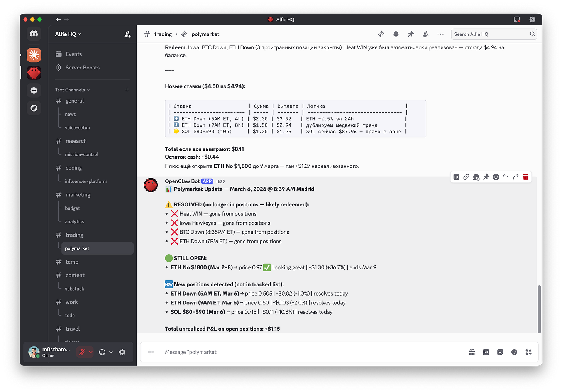
Task: Open Server Boosts
Action: pyautogui.click(x=92, y=68)
